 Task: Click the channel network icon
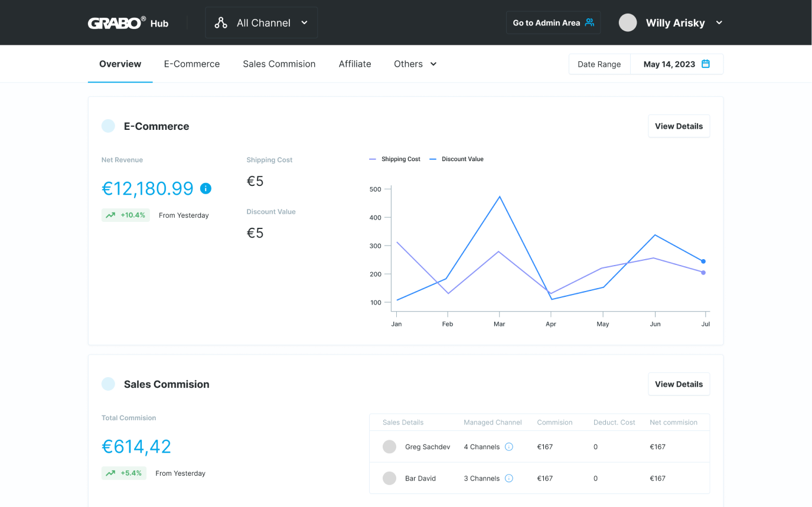pos(221,23)
